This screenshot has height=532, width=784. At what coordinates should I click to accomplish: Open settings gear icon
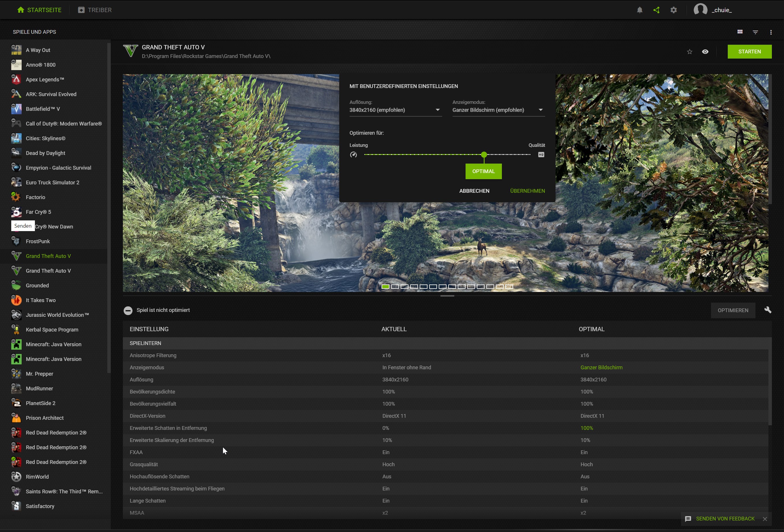tap(674, 10)
